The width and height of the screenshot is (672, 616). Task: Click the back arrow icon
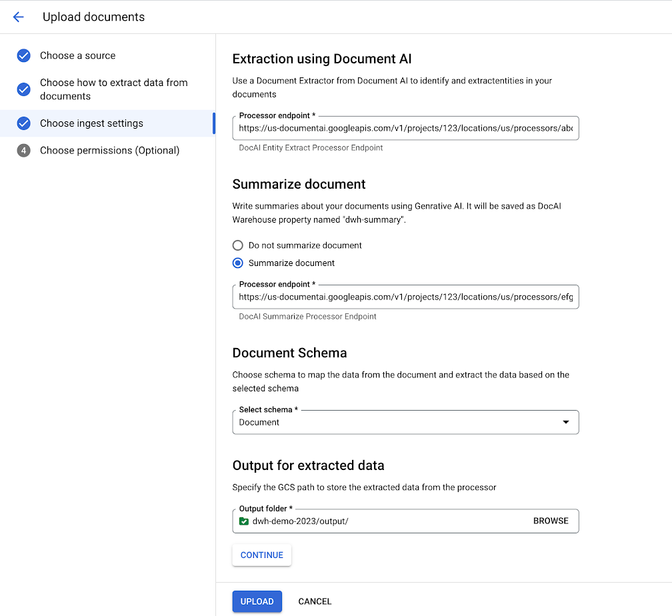(x=18, y=17)
